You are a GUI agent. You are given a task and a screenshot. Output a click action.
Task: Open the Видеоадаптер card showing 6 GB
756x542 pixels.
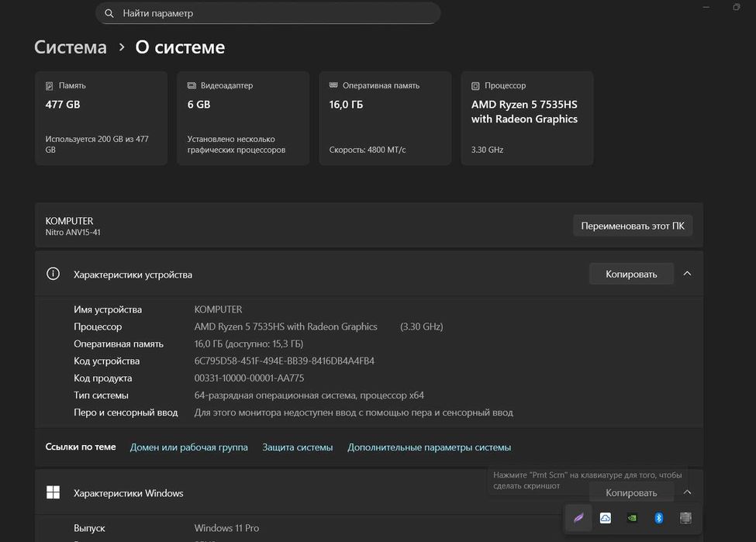(243, 118)
